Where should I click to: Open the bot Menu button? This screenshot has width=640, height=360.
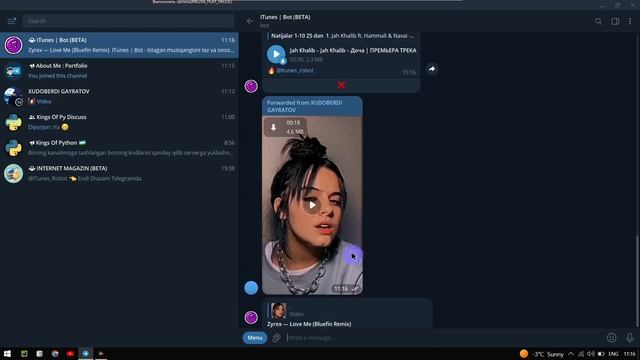(x=255, y=338)
